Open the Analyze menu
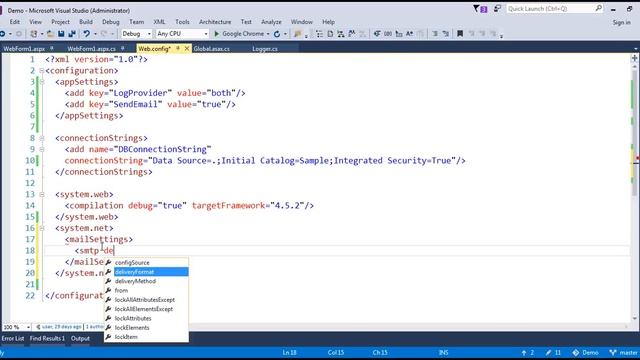The height and width of the screenshot is (360, 640). (x=271, y=22)
